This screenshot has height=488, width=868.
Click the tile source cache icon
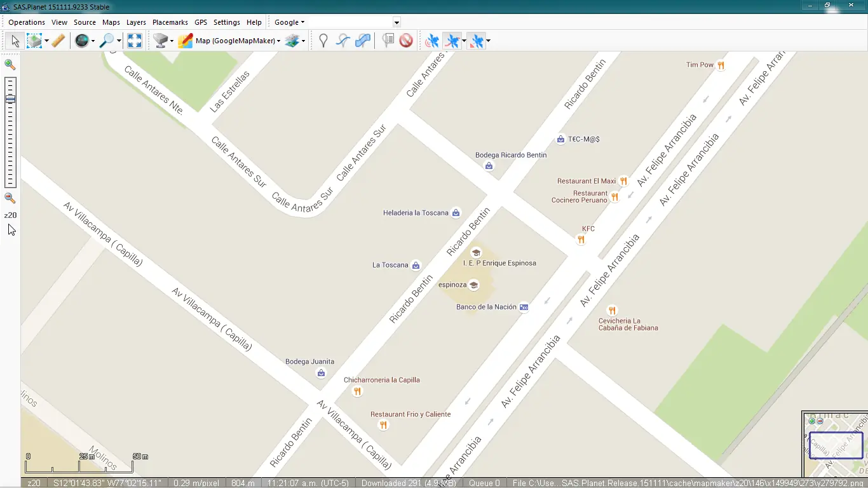pos(161,41)
